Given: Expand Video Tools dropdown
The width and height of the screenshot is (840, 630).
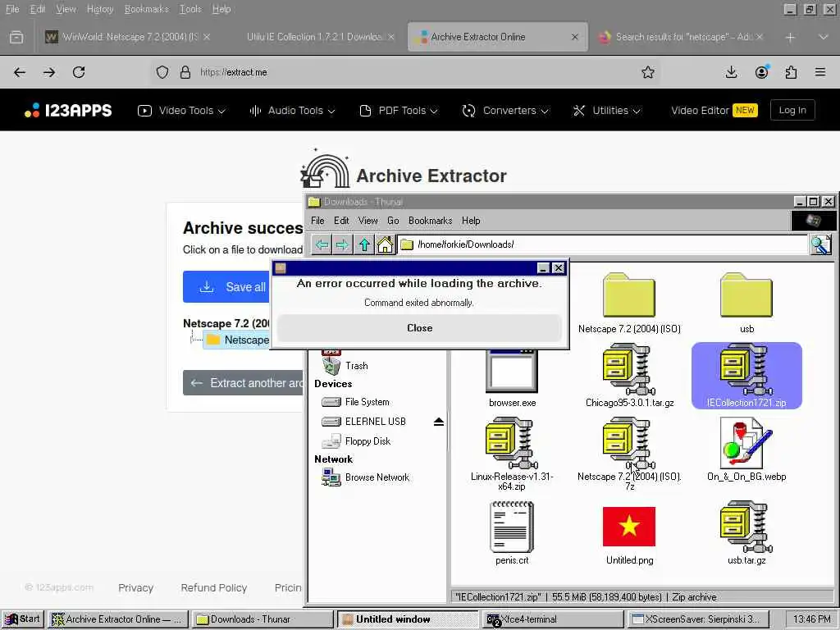Looking at the screenshot, I should point(181,111).
